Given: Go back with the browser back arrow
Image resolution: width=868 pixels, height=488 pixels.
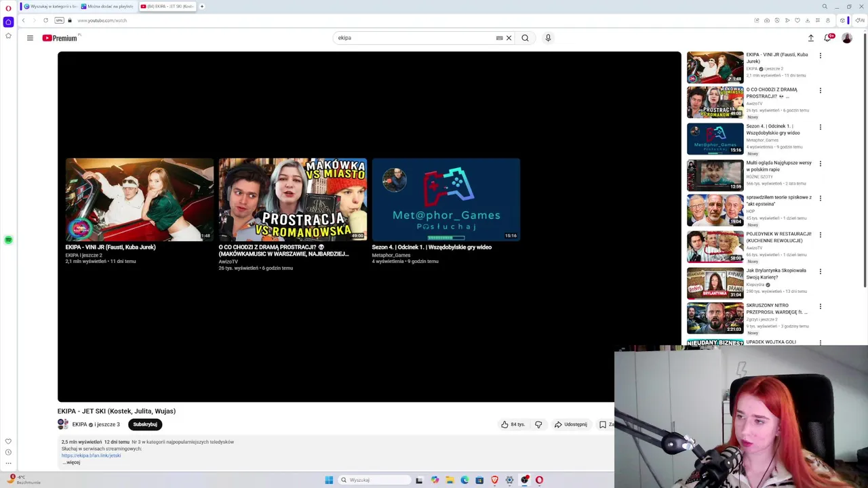Looking at the screenshot, I should click(x=23, y=20).
